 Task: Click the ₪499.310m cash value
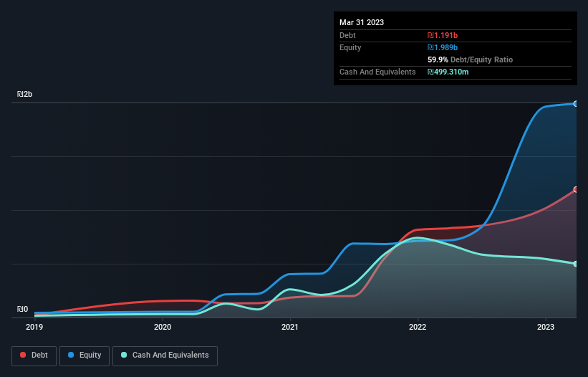click(448, 72)
